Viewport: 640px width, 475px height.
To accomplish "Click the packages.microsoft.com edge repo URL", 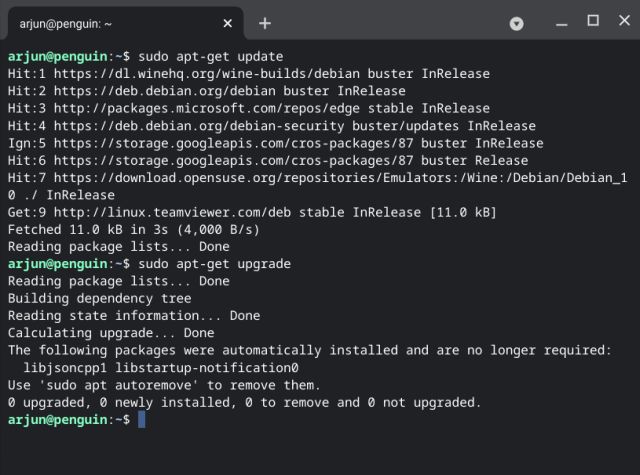I will pos(207,109).
